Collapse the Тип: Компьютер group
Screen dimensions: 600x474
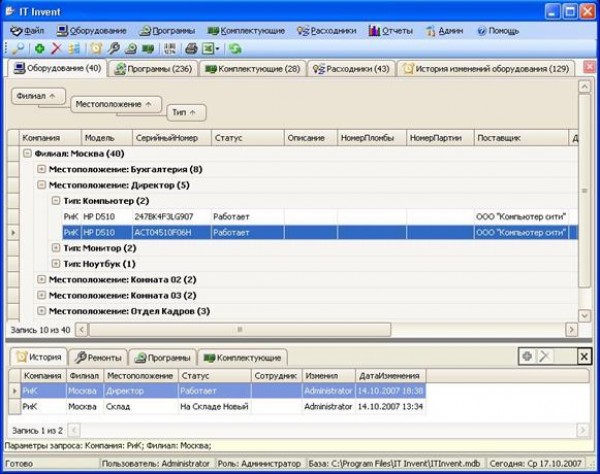pos(56,200)
